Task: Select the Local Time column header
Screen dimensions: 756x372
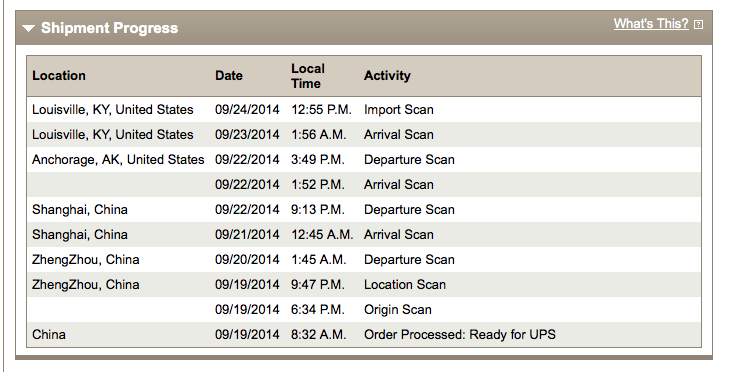Action: pos(308,76)
